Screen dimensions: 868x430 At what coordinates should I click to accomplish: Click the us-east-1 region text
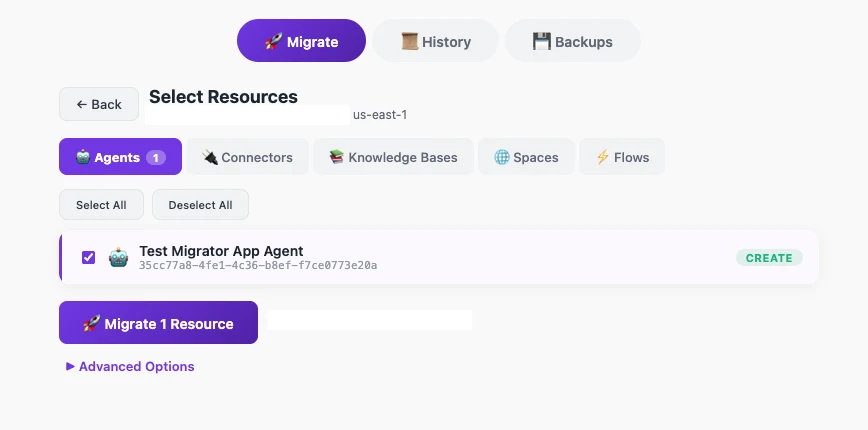click(x=380, y=115)
